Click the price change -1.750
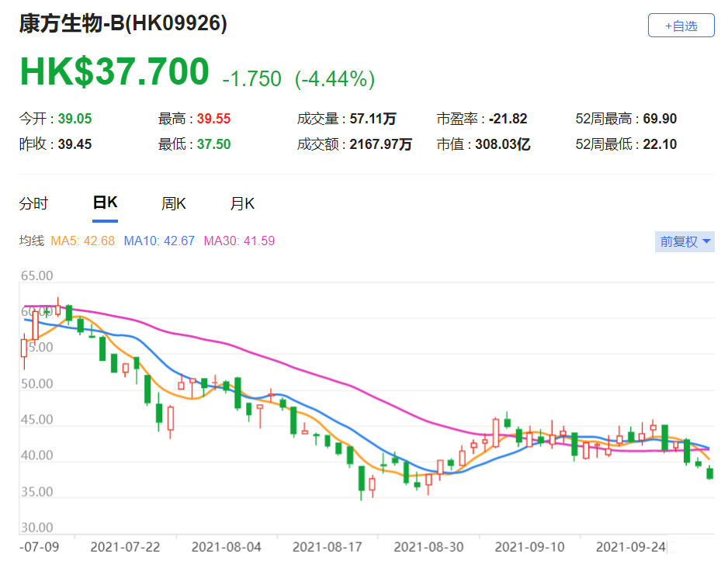728x561 pixels. coord(251,79)
